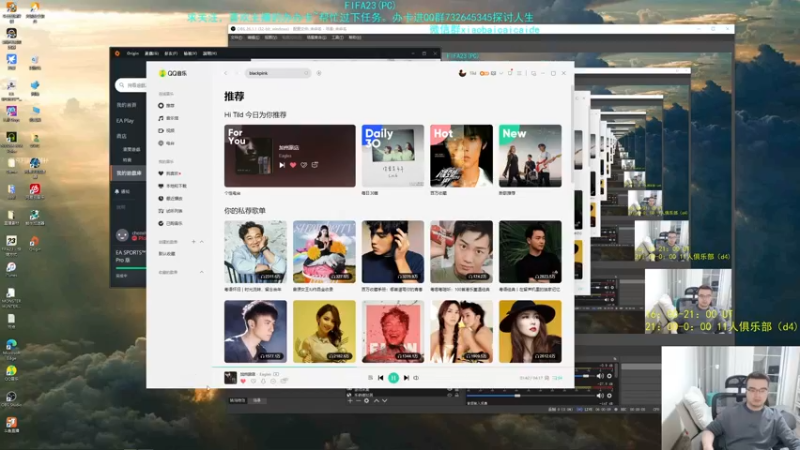This screenshot has width=800, height=450.
Task: Open the playlist with woman in black hat
Action: point(530,332)
